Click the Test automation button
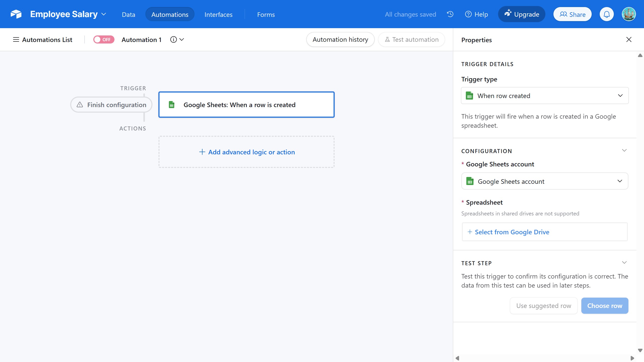 (x=411, y=40)
